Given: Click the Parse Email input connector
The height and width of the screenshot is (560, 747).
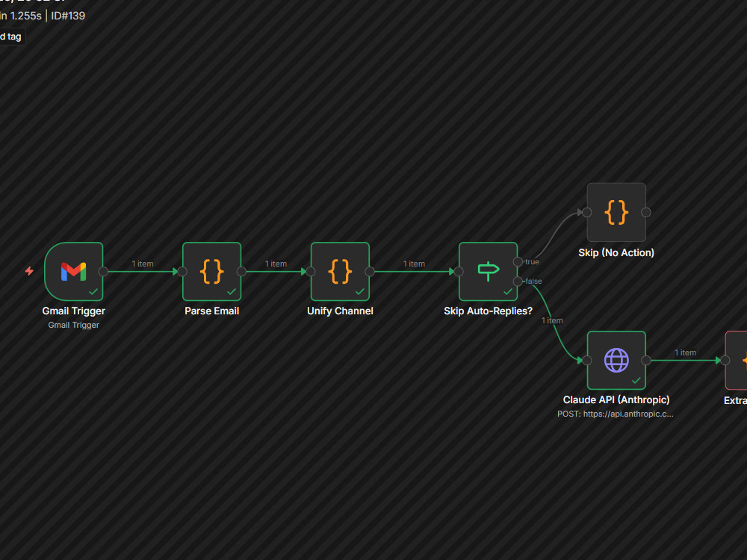Looking at the screenshot, I should pyautogui.click(x=182, y=272).
